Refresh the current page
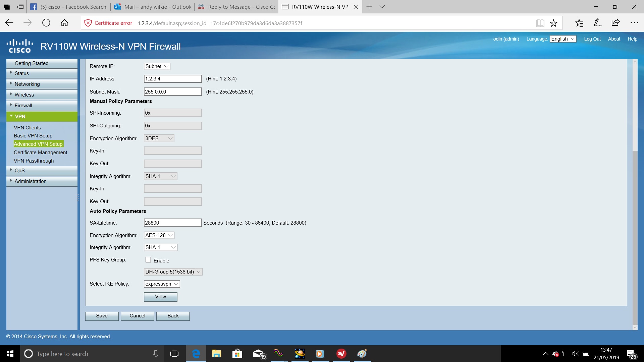 [x=46, y=23]
